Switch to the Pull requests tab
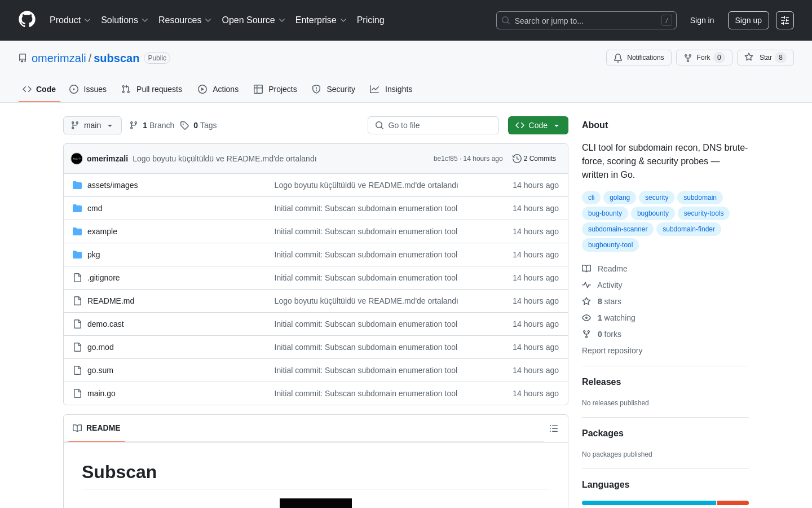812x508 pixels. coord(152,89)
